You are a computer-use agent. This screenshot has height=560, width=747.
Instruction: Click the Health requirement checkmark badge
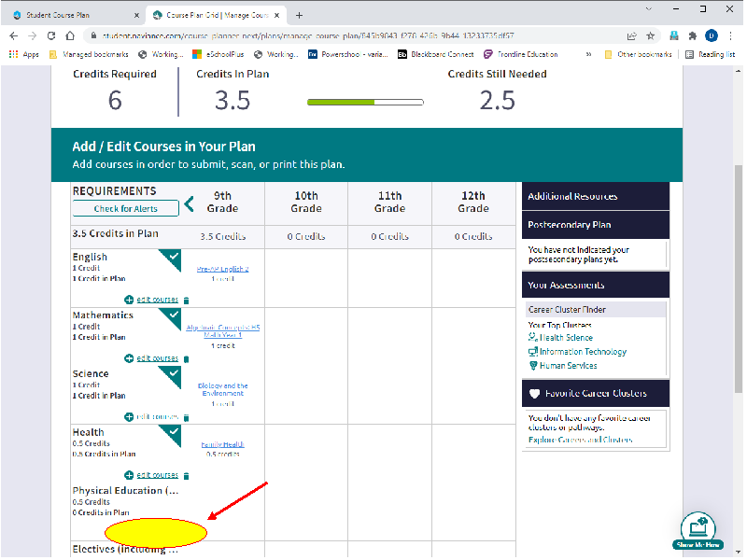(173, 433)
